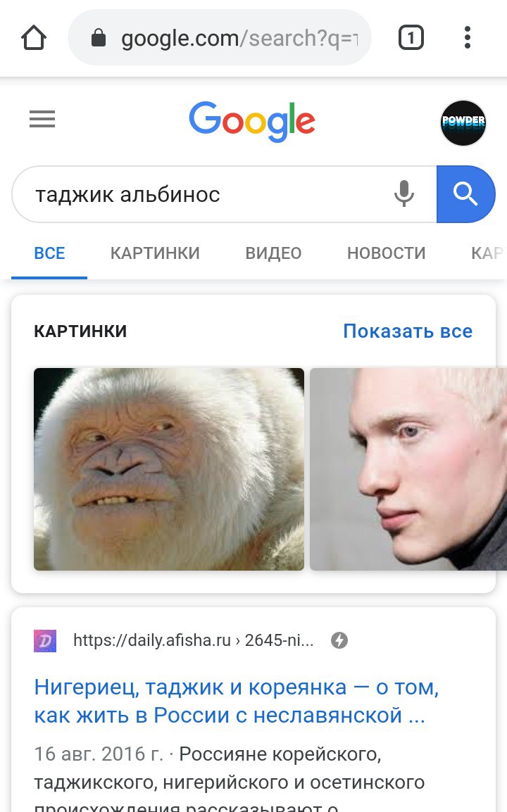Tap the blue magnifier search button
Image resolution: width=507 pixels, height=812 pixels.
(466, 194)
